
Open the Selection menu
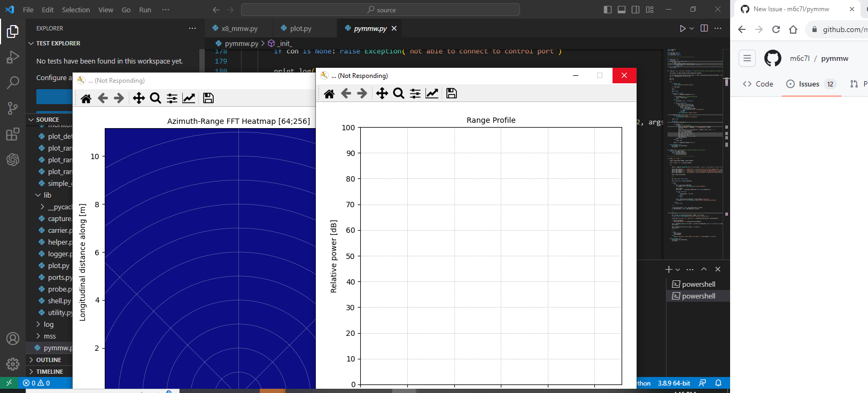[76, 10]
